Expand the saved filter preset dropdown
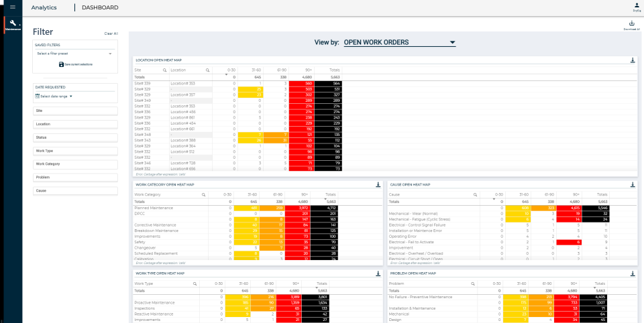Screen dimensions: 644x323 coord(74,54)
